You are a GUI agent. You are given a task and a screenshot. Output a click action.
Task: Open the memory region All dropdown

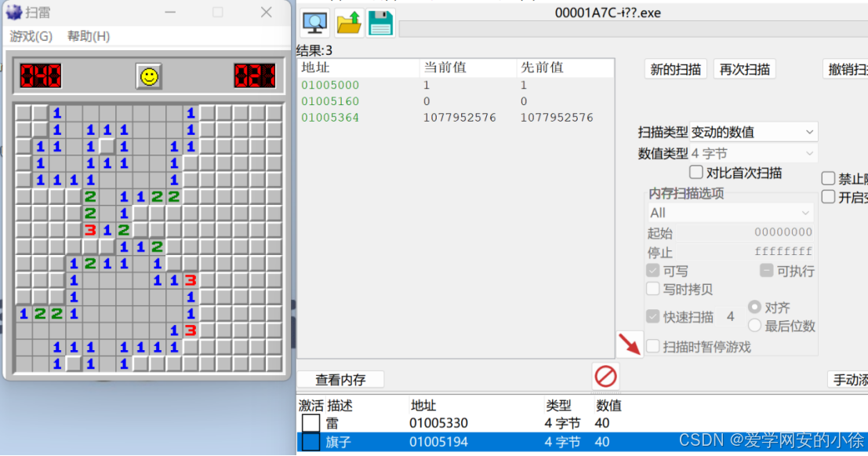coord(730,213)
